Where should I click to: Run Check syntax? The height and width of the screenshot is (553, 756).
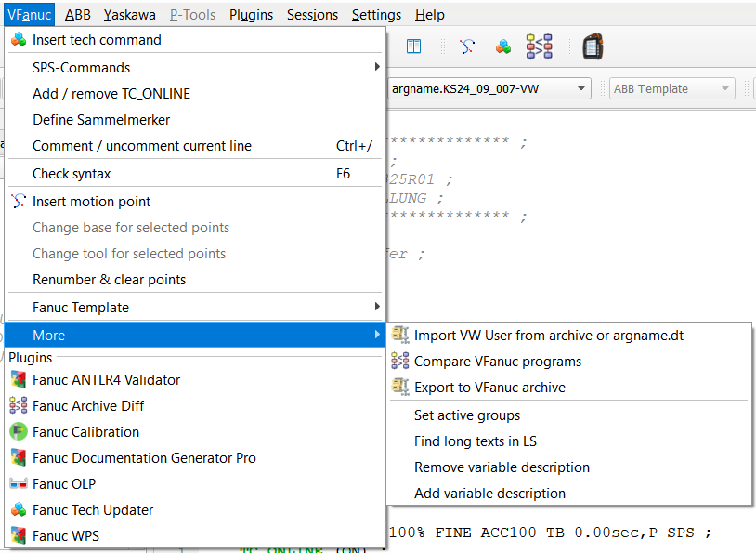pyautogui.click(x=195, y=174)
